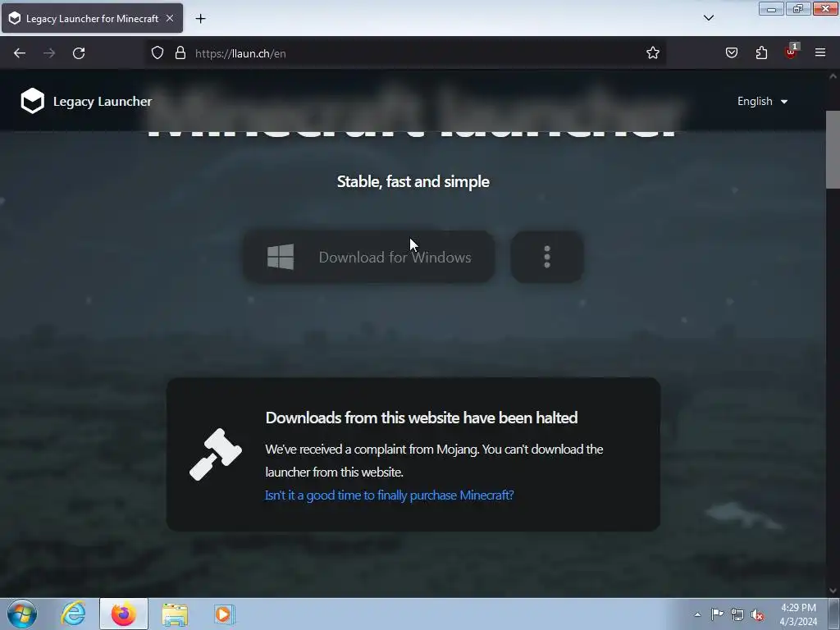
Task: Open the Windows Start menu
Action: coord(22,614)
